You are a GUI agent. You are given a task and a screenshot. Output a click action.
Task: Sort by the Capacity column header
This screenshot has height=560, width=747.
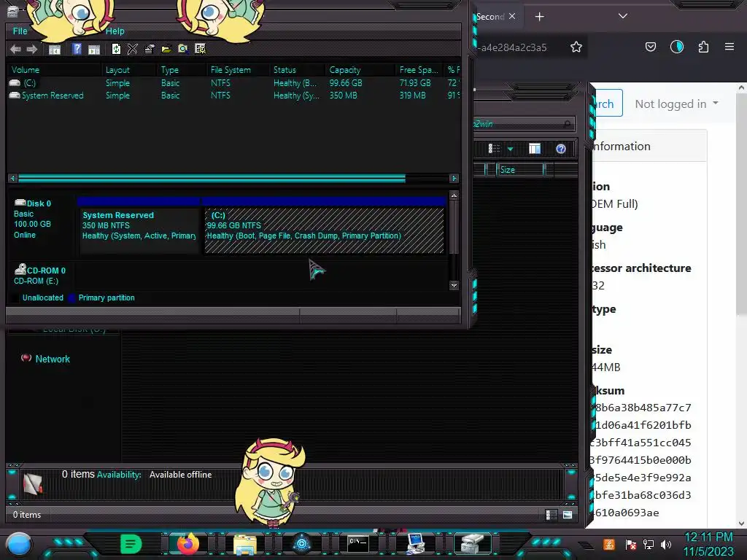coord(360,69)
